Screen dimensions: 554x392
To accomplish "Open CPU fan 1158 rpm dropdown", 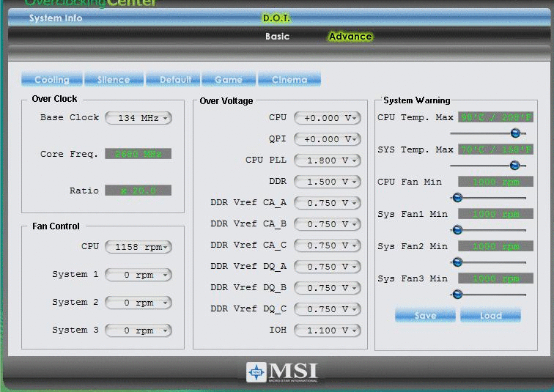I will [138, 246].
